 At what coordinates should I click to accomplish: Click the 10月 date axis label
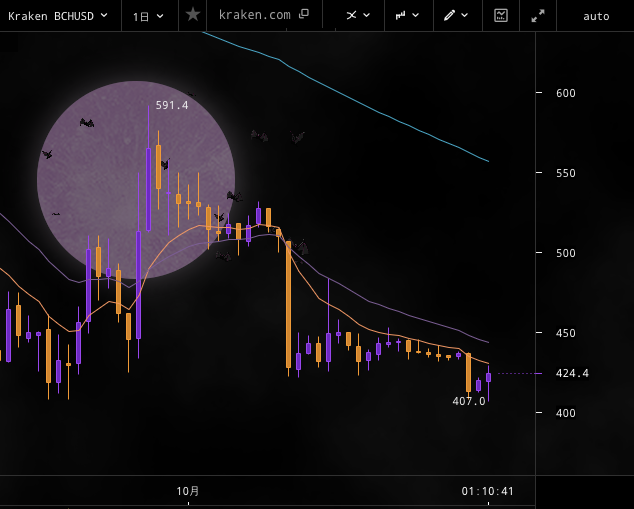188,491
